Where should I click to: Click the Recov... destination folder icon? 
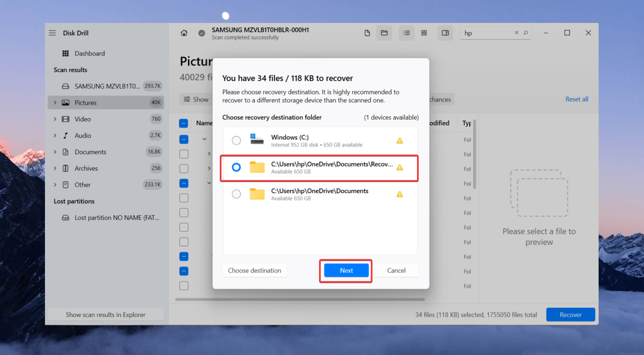point(257,167)
